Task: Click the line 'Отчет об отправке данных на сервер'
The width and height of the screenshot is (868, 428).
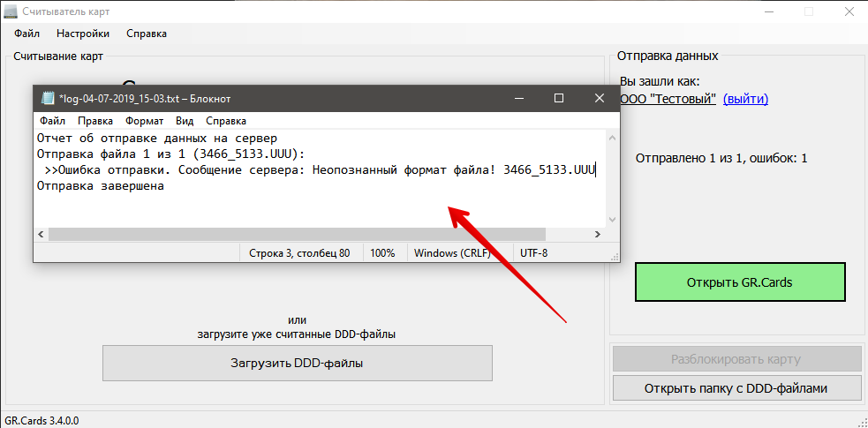Action: [157, 138]
